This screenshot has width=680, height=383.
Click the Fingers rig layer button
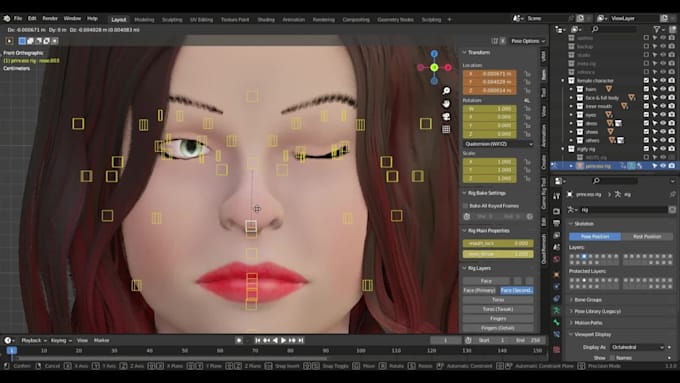(x=498, y=319)
